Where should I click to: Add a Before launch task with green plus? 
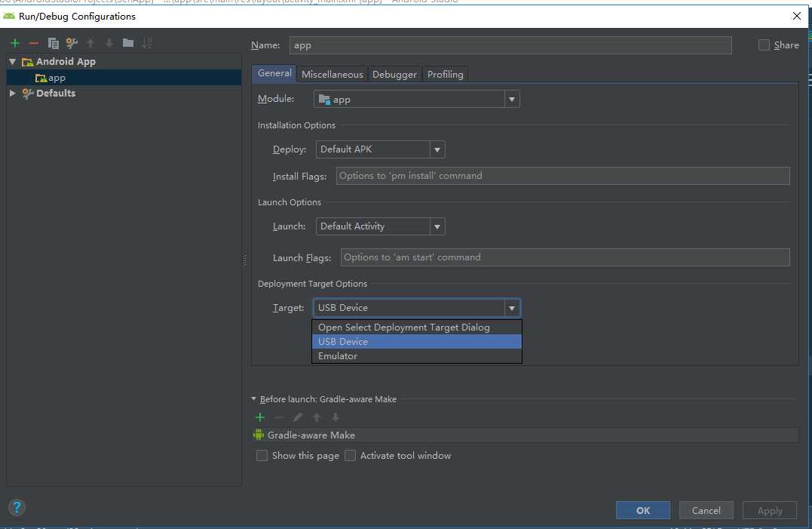click(260, 417)
